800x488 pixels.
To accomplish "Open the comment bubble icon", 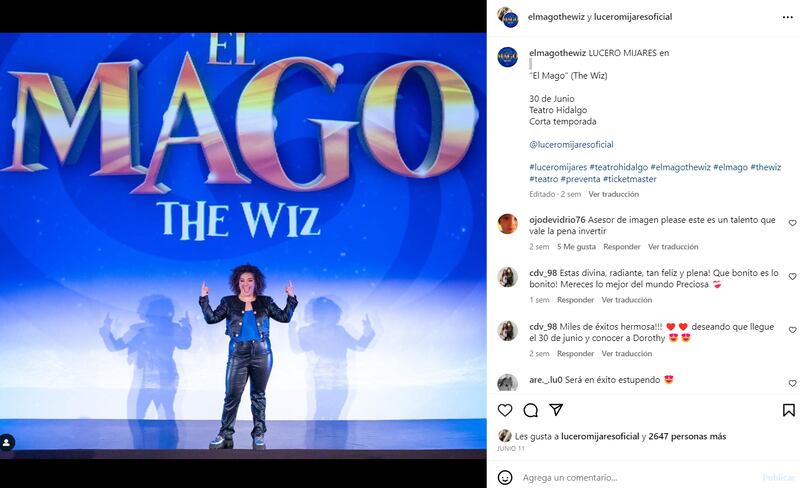I will pyautogui.click(x=531, y=410).
